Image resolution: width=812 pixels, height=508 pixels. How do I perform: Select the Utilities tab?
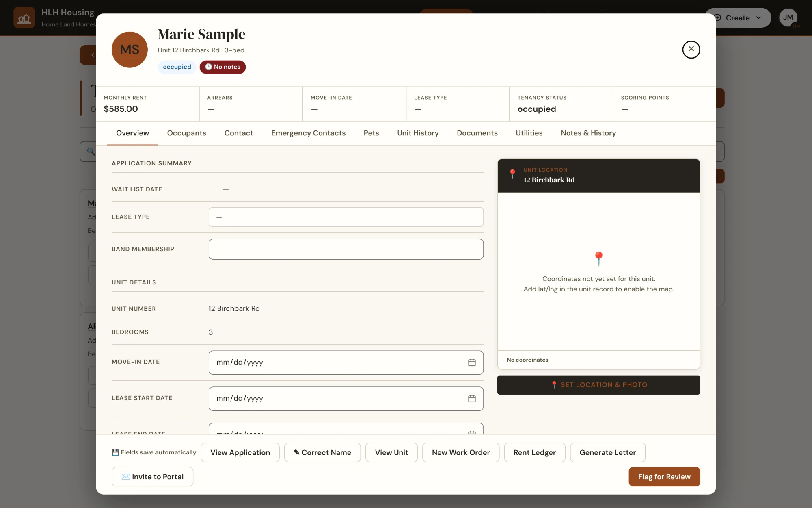529,133
